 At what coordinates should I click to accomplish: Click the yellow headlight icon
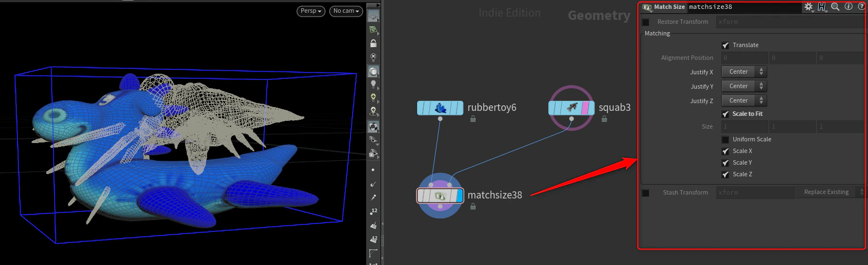[373, 98]
